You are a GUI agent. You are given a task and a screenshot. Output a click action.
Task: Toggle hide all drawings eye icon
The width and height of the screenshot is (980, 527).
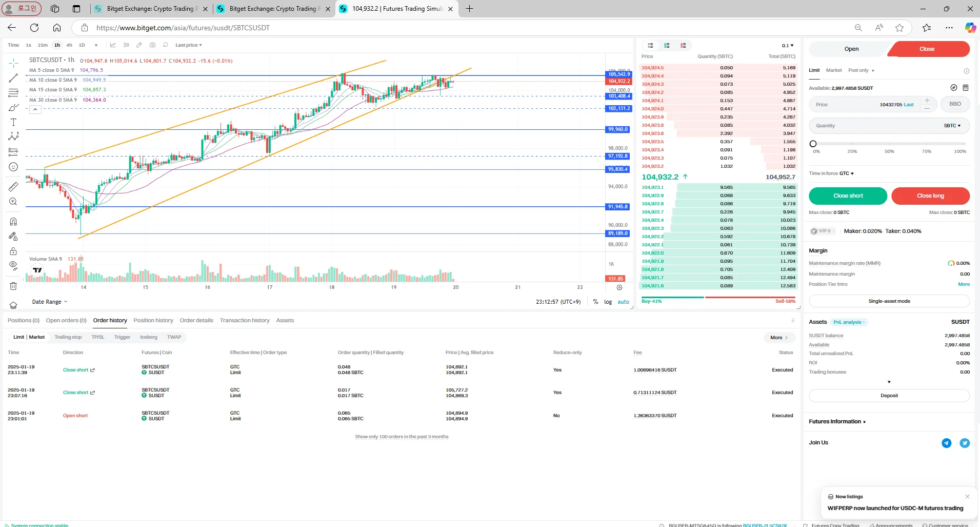(13, 265)
